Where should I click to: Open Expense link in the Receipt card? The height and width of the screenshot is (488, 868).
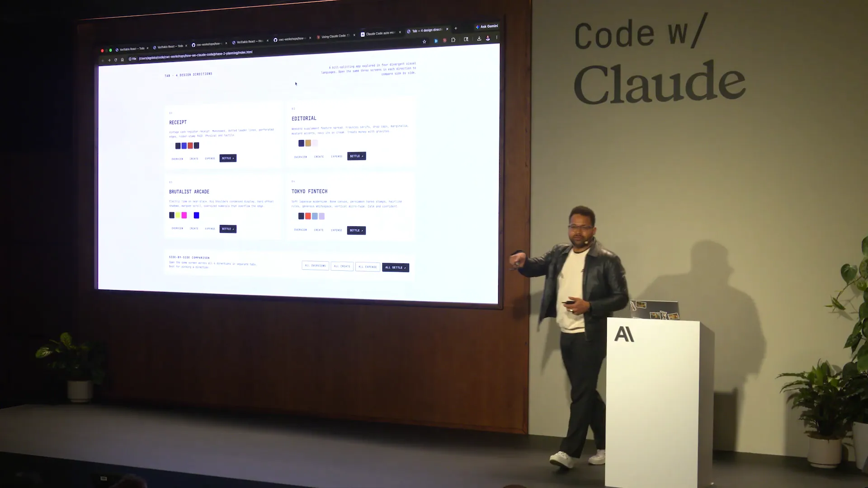pos(210,159)
